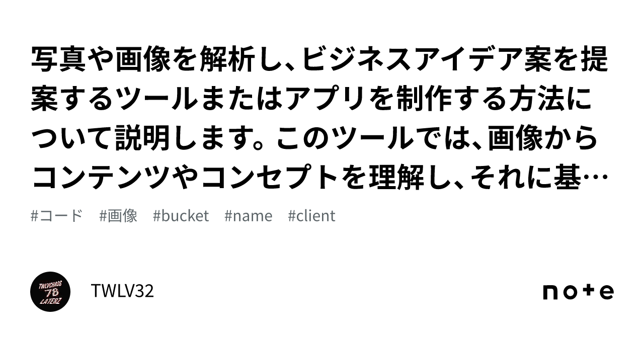
Task: Click the "78" number inside the avatar
Action: [x=50, y=292]
